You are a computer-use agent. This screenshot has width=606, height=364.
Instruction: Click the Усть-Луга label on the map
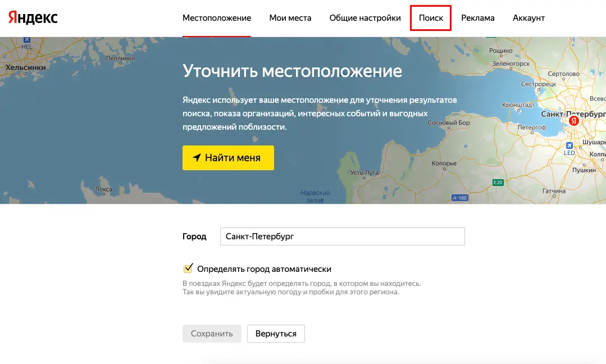pos(364,172)
